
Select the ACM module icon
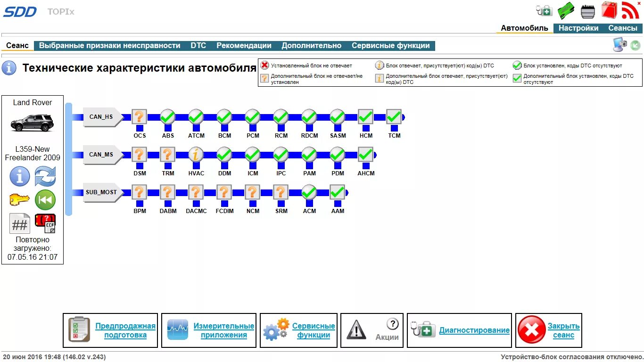tap(309, 192)
